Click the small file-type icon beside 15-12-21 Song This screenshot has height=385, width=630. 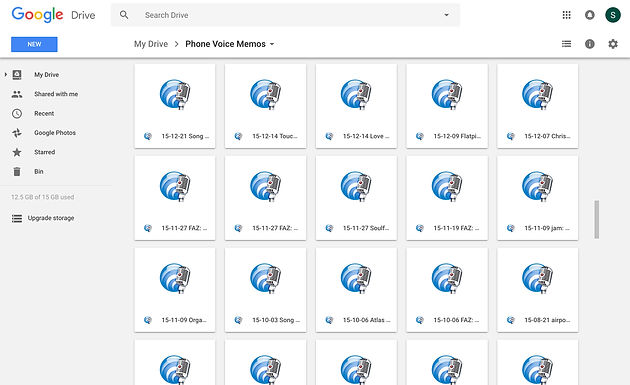(x=148, y=136)
